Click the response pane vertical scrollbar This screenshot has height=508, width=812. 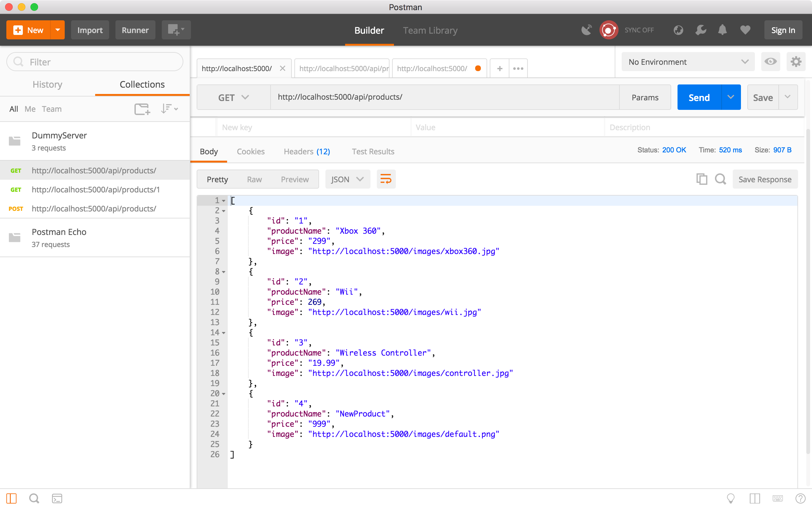808,291
